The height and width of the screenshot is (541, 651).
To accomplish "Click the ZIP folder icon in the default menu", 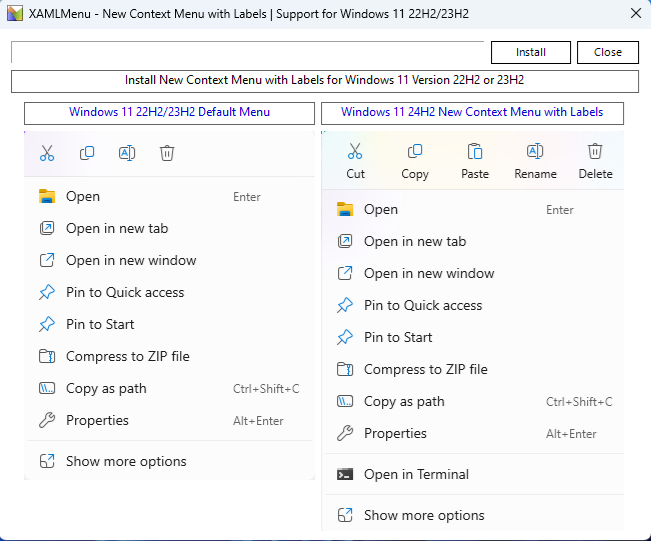I will 47,356.
